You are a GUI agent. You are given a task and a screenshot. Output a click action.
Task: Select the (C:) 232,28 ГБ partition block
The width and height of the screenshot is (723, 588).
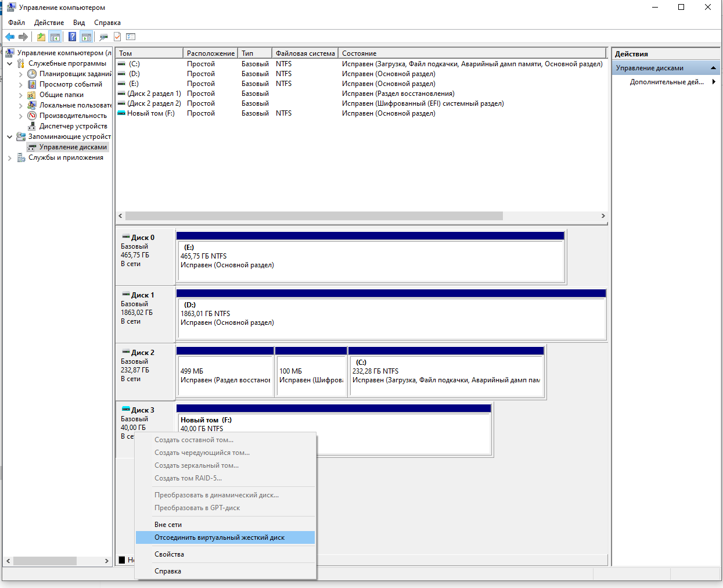click(446, 375)
